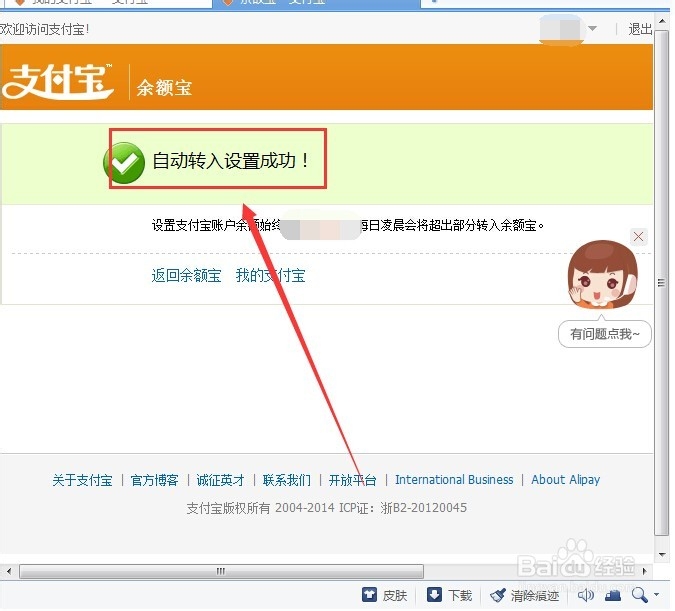This screenshot has width=675, height=611.
Task: Click the Alipay 支付宝 logo
Action: (x=58, y=81)
